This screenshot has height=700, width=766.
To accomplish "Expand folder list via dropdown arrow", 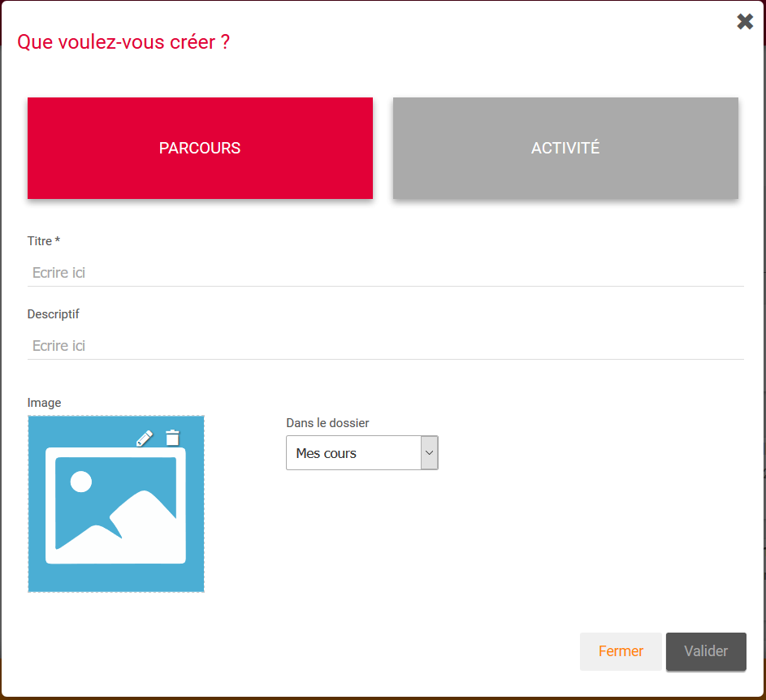I will [x=430, y=453].
